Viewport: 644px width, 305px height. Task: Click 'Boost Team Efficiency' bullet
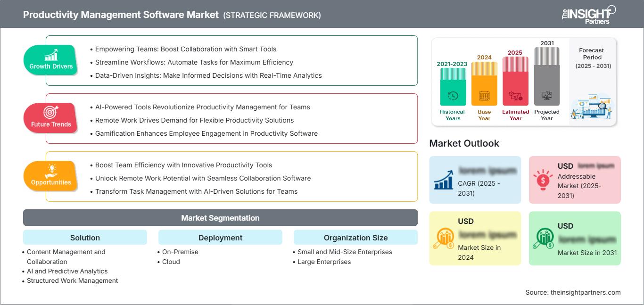click(x=183, y=165)
